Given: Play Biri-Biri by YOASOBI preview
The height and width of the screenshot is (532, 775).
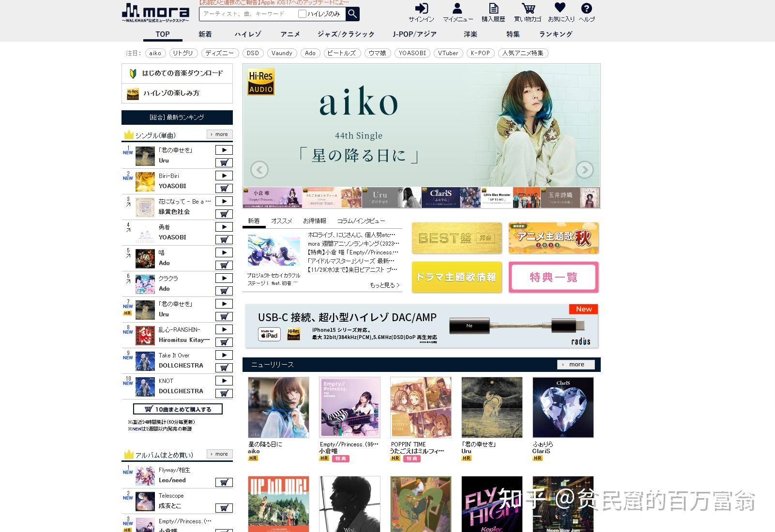Looking at the screenshot, I should (x=224, y=176).
